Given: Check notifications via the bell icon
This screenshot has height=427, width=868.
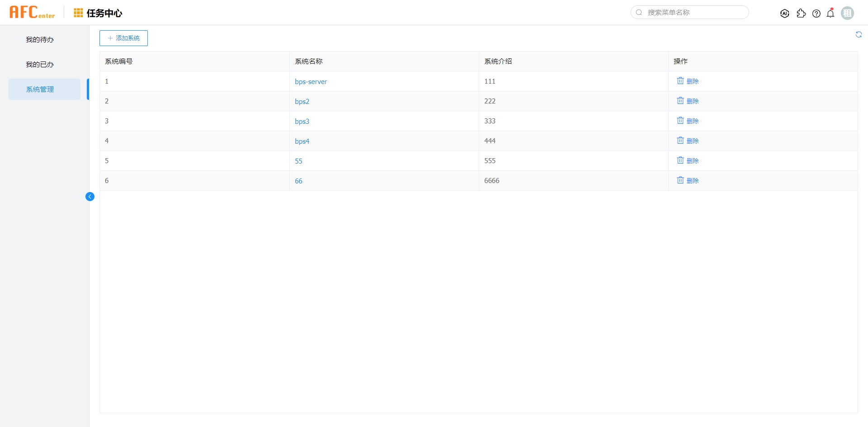Looking at the screenshot, I should (831, 13).
